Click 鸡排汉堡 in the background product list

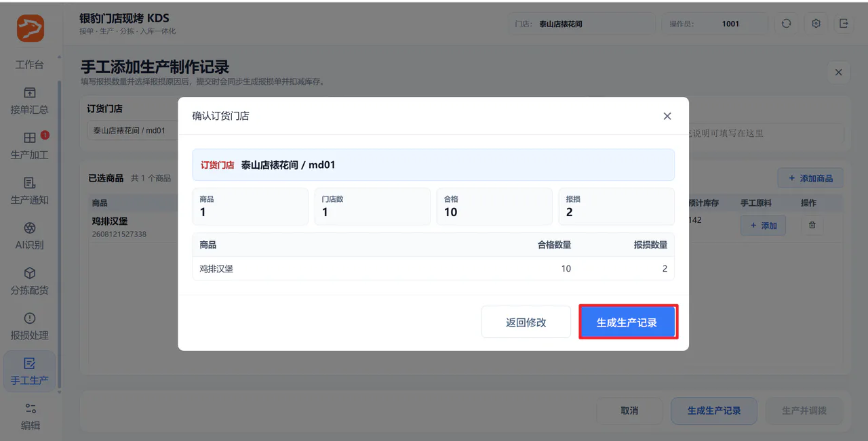[110, 221]
